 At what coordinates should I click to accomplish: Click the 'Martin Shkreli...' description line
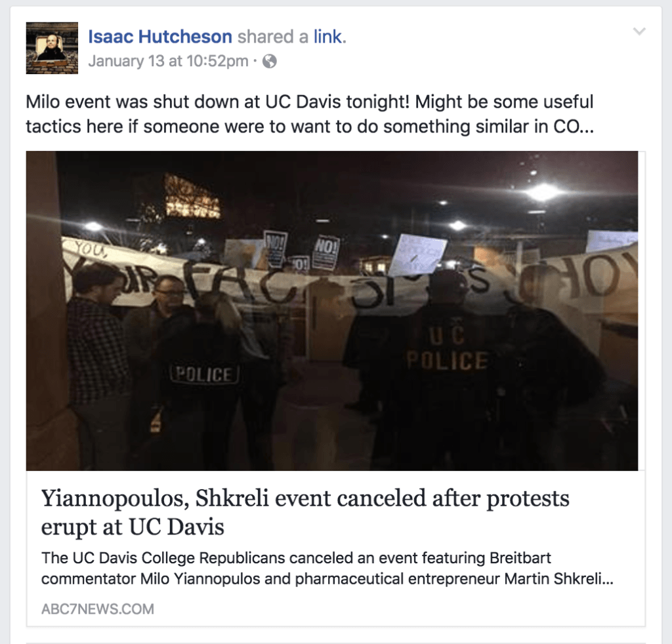[x=327, y=579]
